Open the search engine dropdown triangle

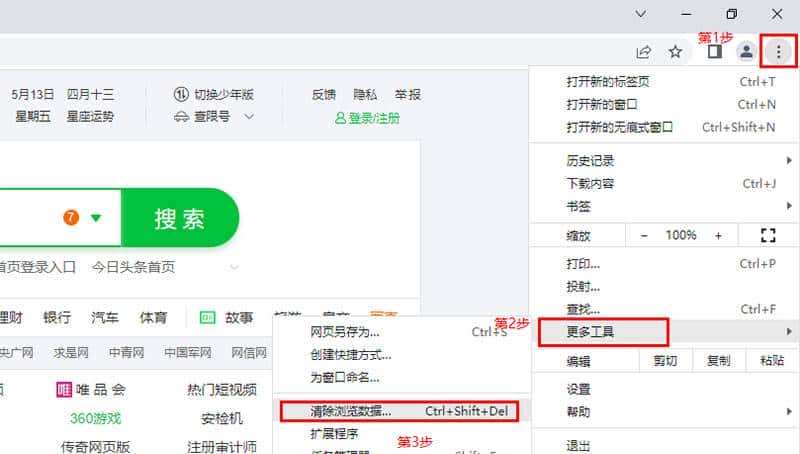point(96,218)
